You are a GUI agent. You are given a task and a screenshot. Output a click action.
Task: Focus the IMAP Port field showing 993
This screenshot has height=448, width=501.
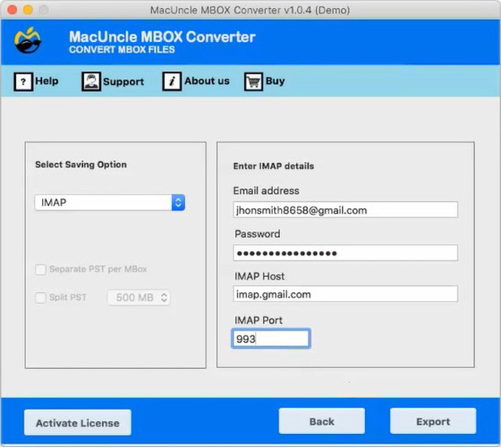[271, 339]
